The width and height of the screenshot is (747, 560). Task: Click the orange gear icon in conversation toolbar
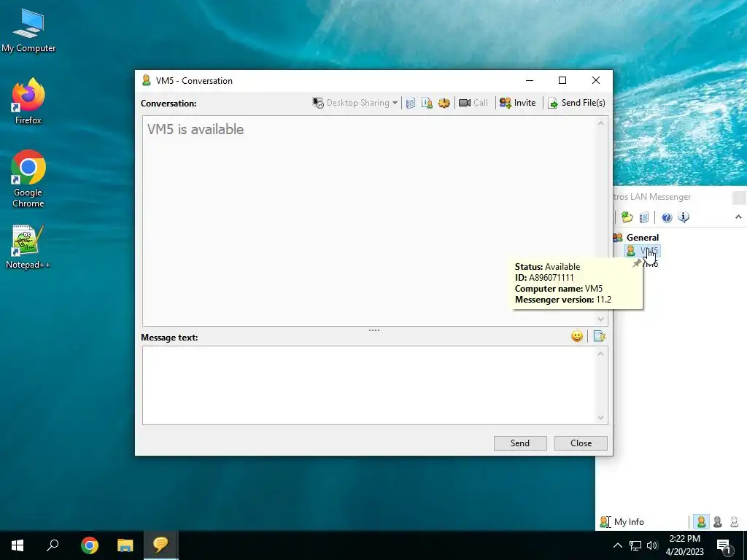point(444,103)
